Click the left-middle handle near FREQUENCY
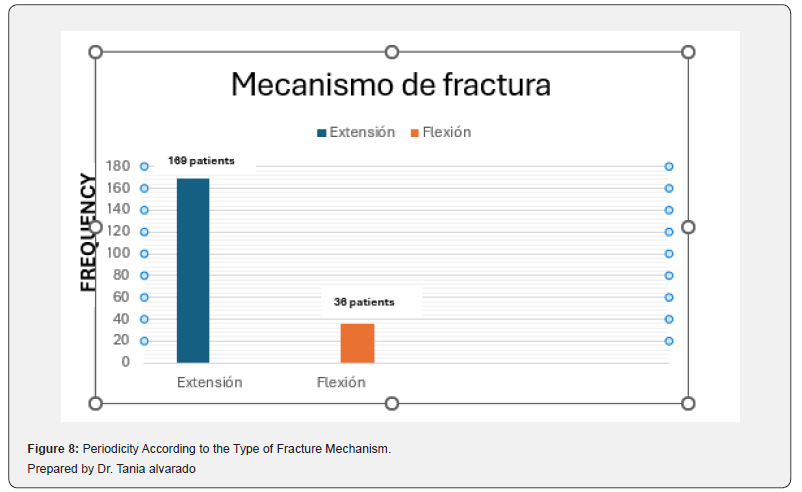 96,227
